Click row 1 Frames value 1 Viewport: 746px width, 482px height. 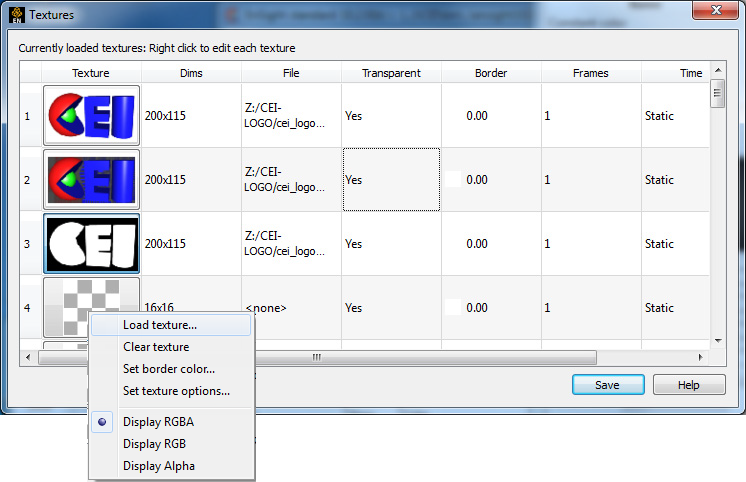point(591,115)
